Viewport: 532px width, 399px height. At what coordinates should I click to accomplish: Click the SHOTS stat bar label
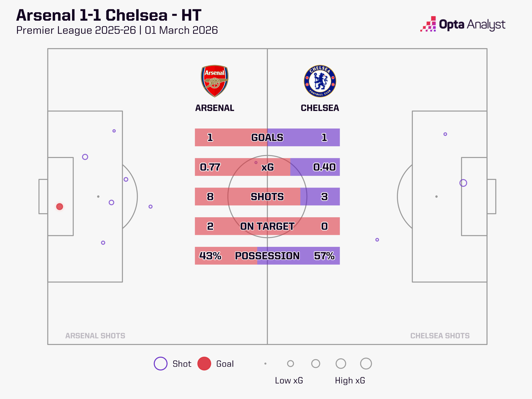click(x=267, y=197)
